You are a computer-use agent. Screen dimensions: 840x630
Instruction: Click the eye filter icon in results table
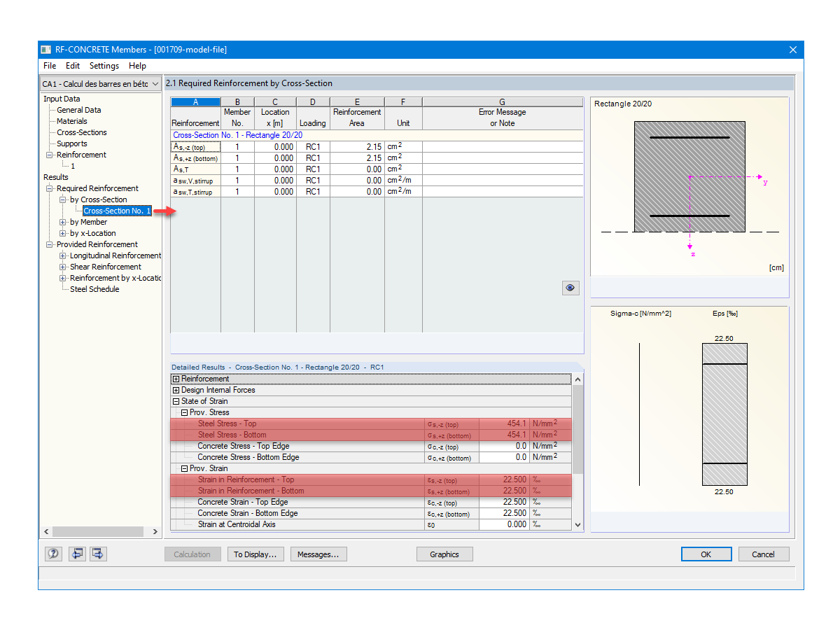pyautogui.click(x=570, y=288)
